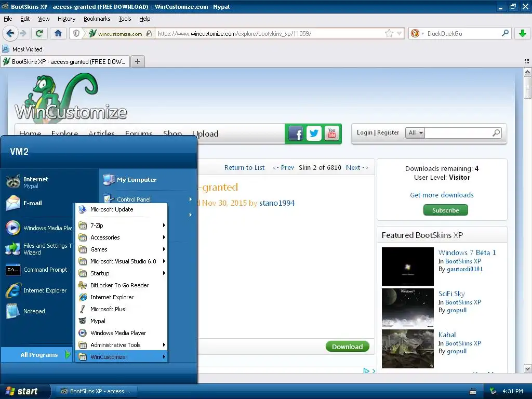This screenshot has height=399, width=532.
Task: Expand the Accessories submenu
Action: [x=121, y=237]
